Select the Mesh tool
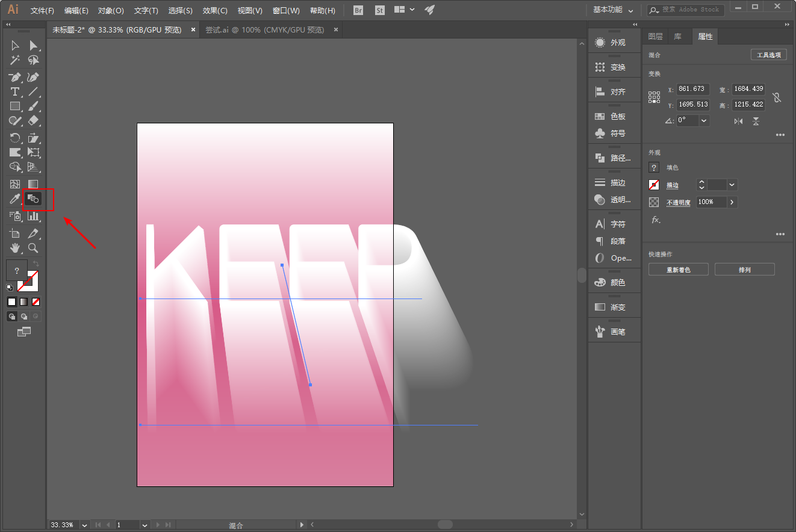 point(15,184)
